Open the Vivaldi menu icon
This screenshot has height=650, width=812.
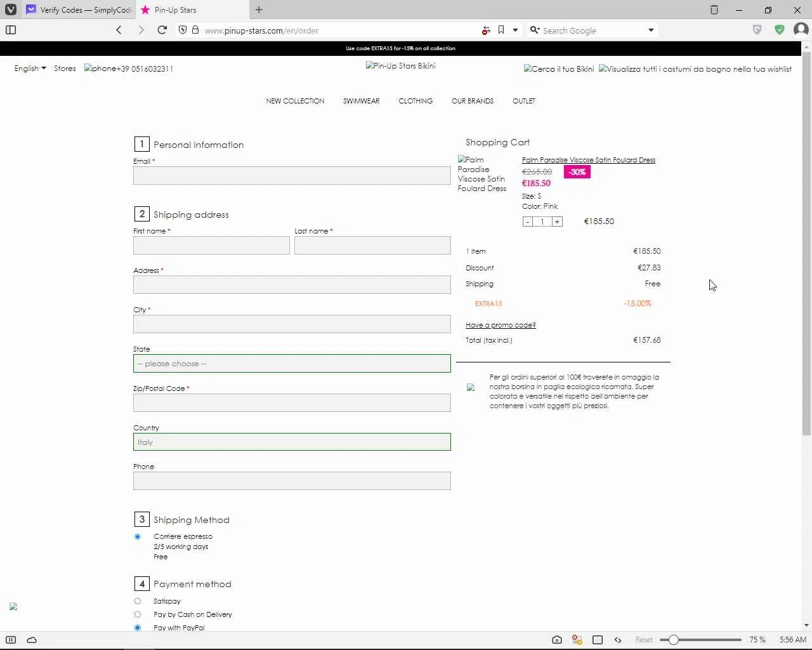11,10
